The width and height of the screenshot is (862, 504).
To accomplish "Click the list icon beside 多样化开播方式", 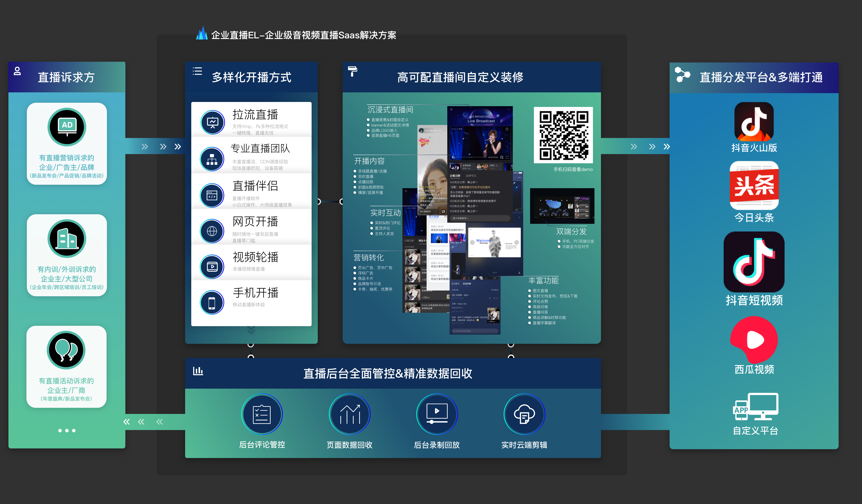I will (x=197, y=71).
